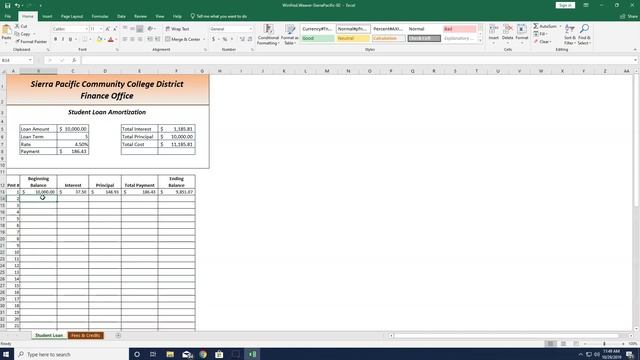Screen dimensions: 640x360
Task: Toggle center alignment in Alignment group
Action: point(132,39)
